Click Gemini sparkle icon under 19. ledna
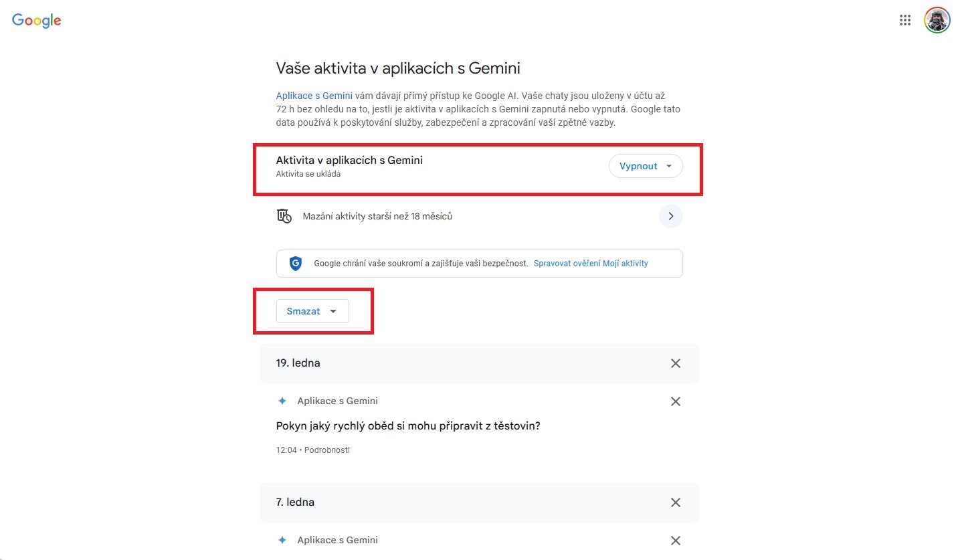 tap(282, 401)
